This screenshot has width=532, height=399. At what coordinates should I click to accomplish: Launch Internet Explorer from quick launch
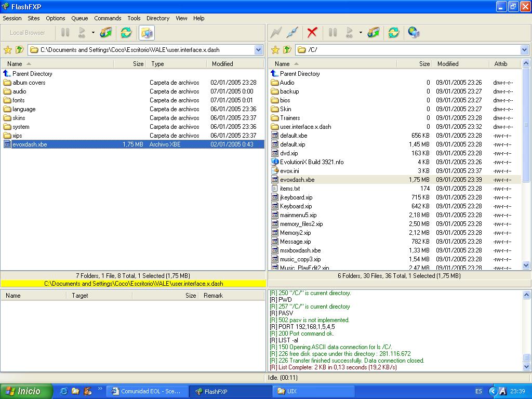[x=63, y=391]
